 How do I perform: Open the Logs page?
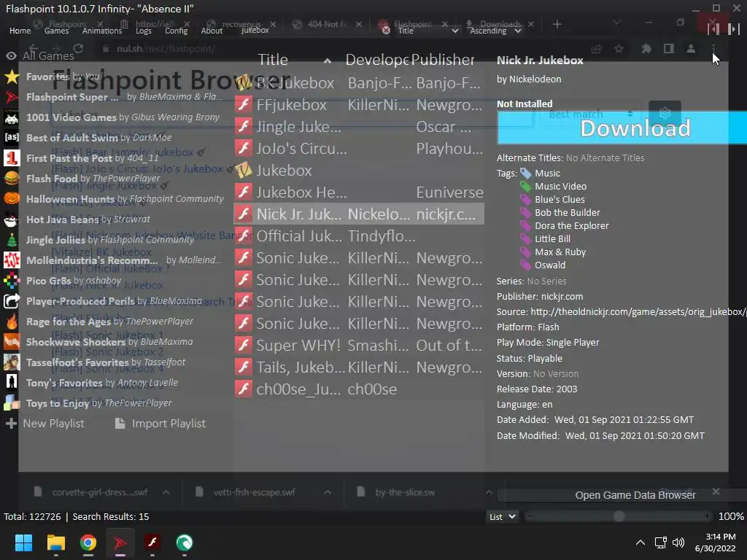point(144,31)
